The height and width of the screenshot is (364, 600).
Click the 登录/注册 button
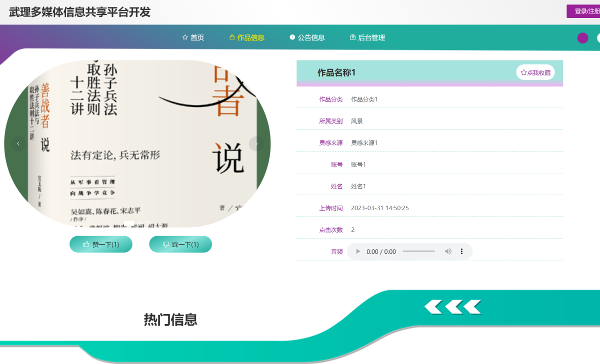(x=585, y=11)
